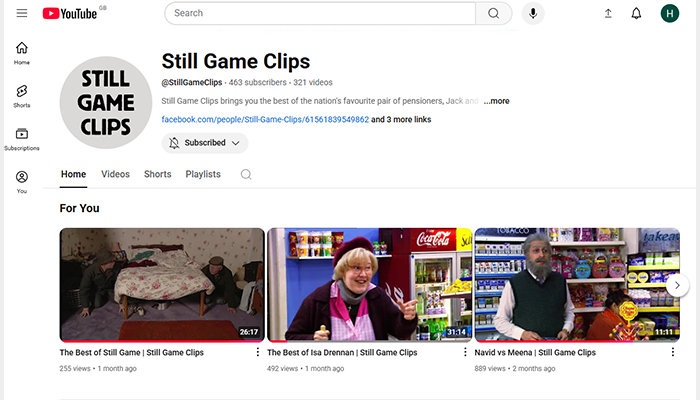Click '492 views • 1 month ago' text
This screenshot has height=400, width=700.
coord(305,368)
